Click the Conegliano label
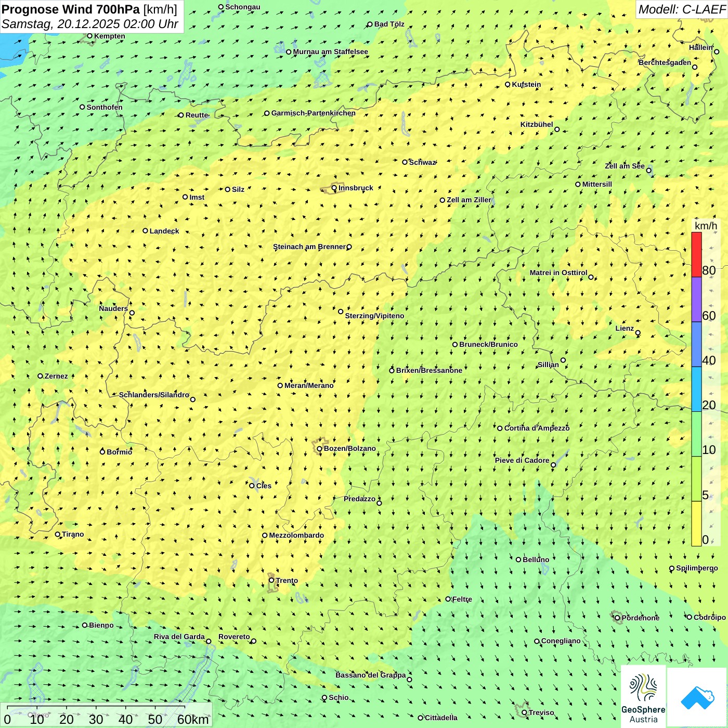The height and width of the screenshot is (728, 728). tap(561, 641)
